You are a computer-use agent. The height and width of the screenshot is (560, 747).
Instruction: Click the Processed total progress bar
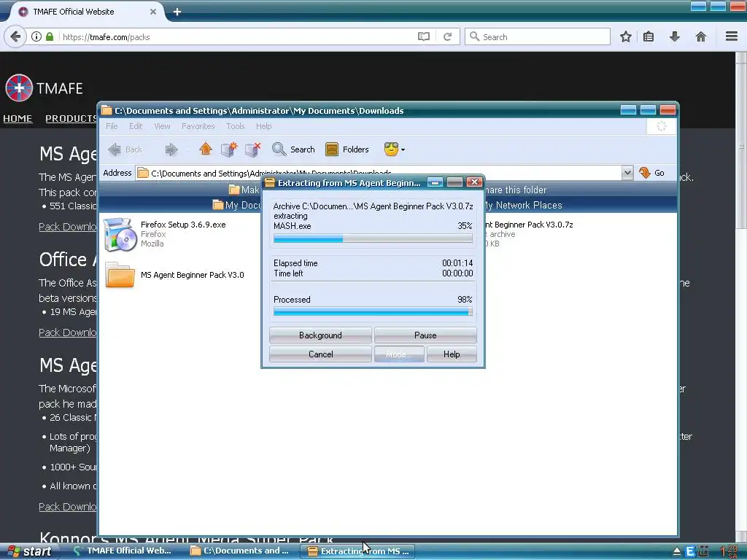(373, 312)
